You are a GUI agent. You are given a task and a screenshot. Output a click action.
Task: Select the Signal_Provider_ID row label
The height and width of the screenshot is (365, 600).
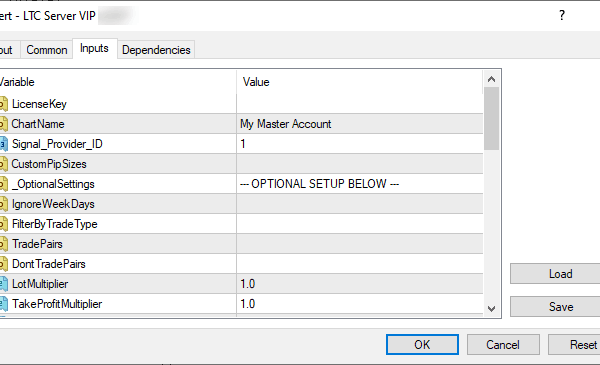click(x=57, y=144)
